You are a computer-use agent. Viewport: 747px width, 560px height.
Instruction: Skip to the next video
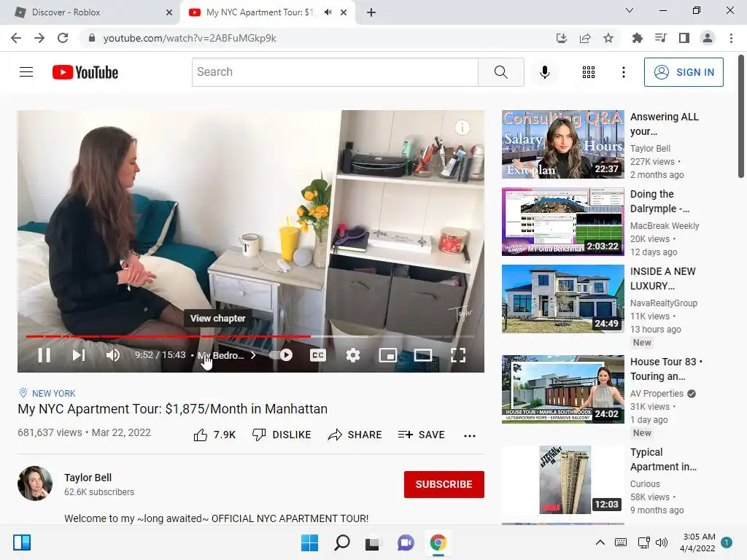[79, 355]
